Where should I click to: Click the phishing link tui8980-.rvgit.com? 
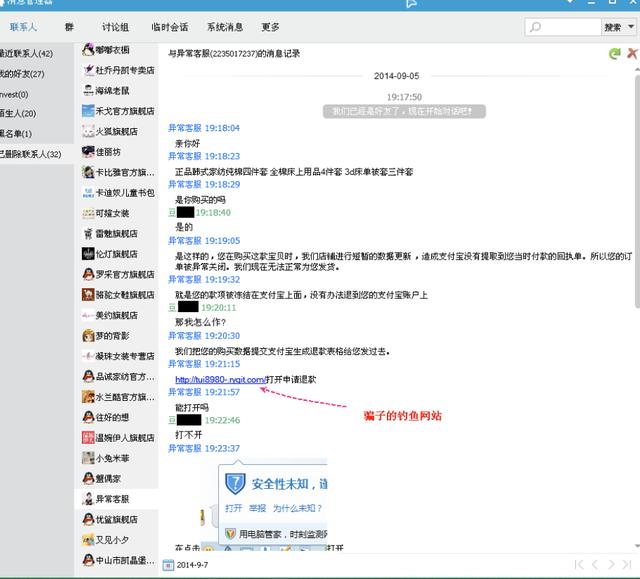(220, 379)
